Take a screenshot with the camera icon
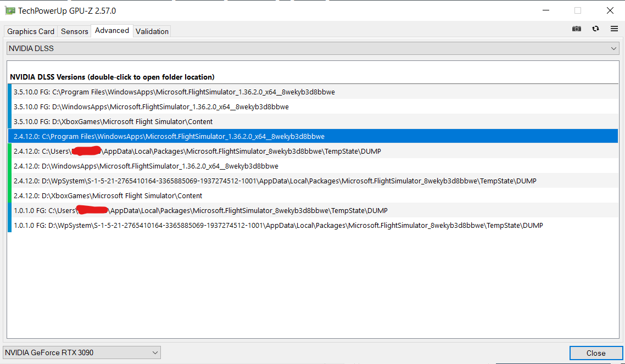Image resolution: width=625 pixels, height=364 pixels. pyautogui.click(x=576, y=29)
